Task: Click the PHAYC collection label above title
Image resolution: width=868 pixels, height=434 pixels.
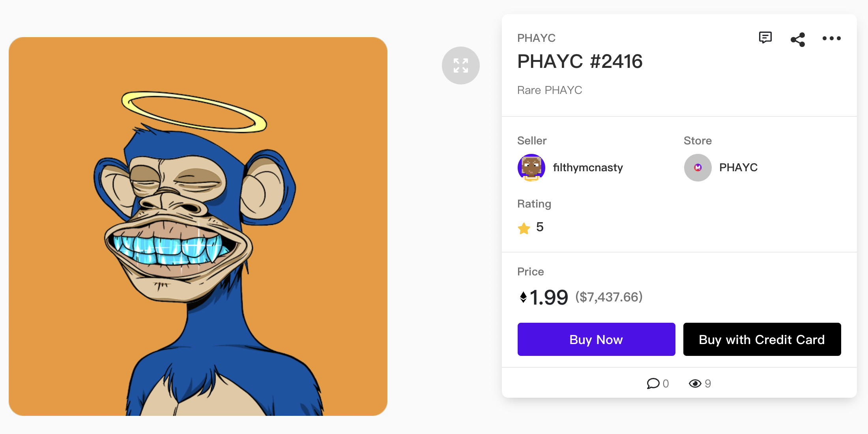Action: click(x=536, y=38)
